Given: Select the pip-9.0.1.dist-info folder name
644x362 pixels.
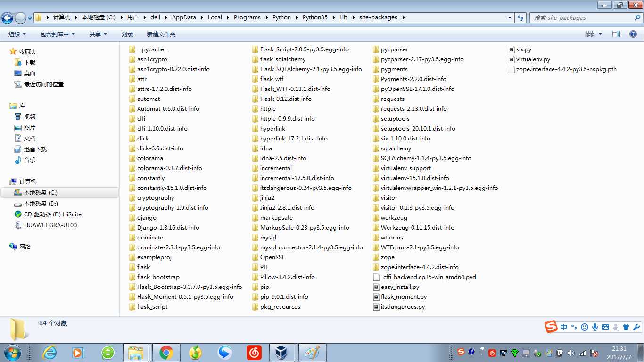Looking at the screenshot, I should [284, 297].
